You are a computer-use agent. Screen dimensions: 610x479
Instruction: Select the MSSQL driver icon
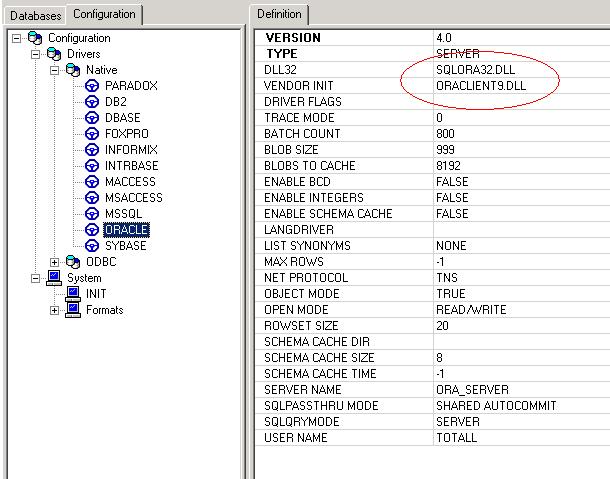coord(92,214)
